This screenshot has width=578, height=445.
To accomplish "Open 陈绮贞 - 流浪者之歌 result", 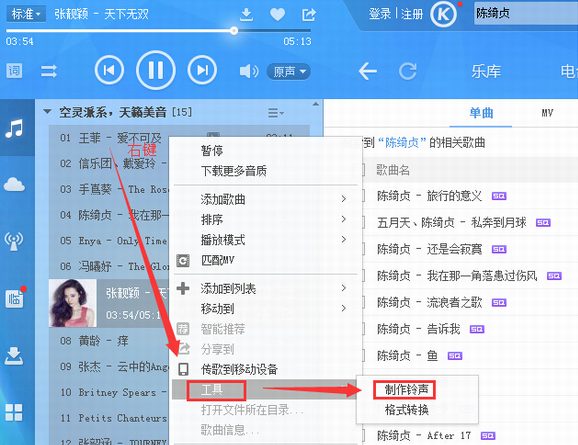I will point(429,303).
